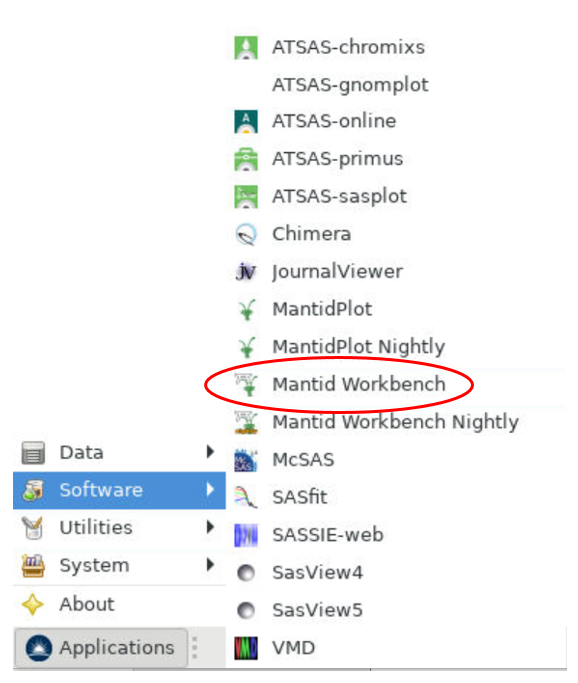
Task: Expand the Data submenu arrow
Action: (x=210, y=452)
